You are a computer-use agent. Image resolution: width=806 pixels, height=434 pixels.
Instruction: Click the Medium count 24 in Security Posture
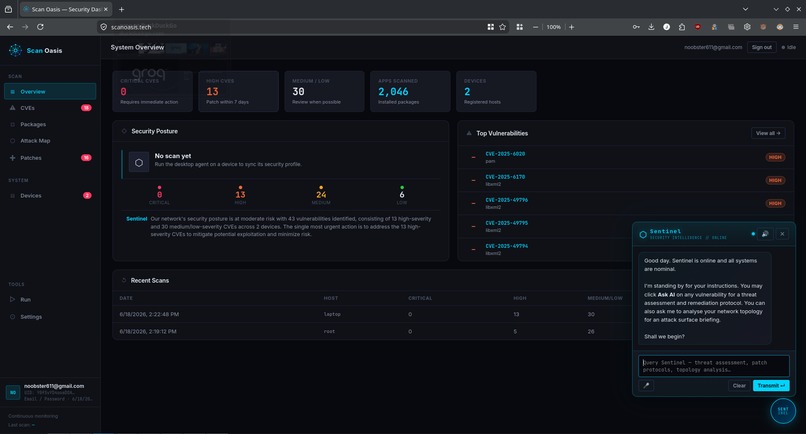(321, 194)
